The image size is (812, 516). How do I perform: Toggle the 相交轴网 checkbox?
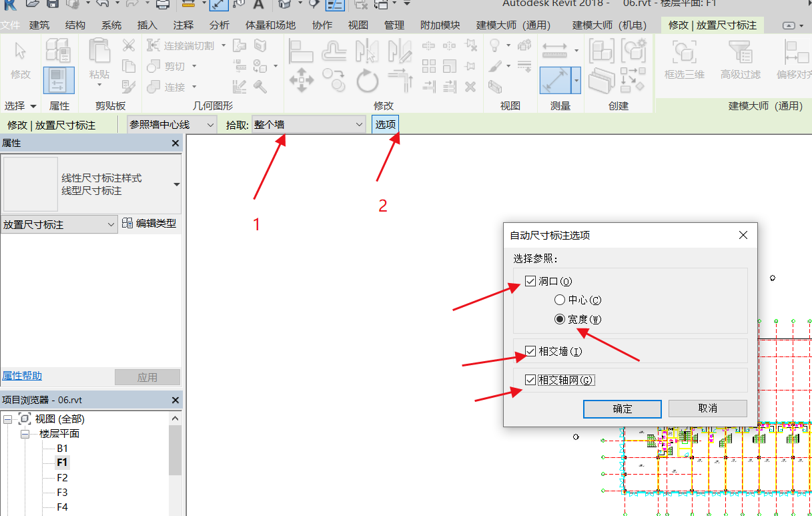531,380
